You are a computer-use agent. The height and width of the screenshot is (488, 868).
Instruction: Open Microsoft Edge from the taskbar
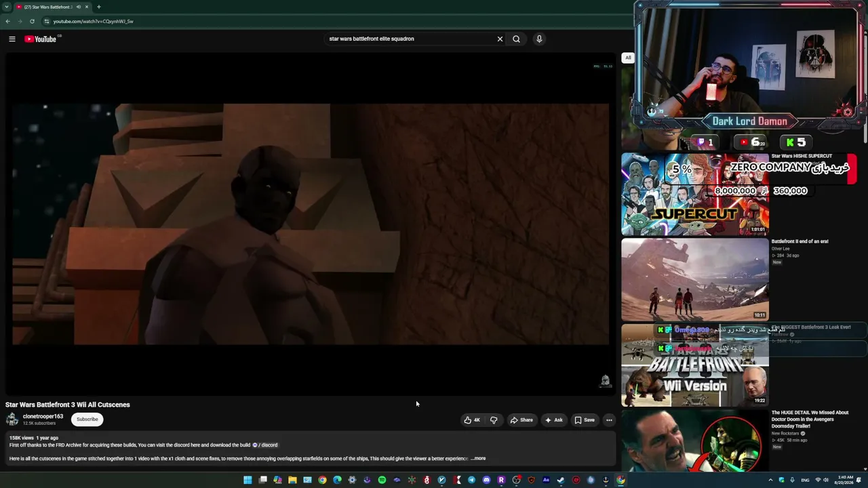click(337, 480)
